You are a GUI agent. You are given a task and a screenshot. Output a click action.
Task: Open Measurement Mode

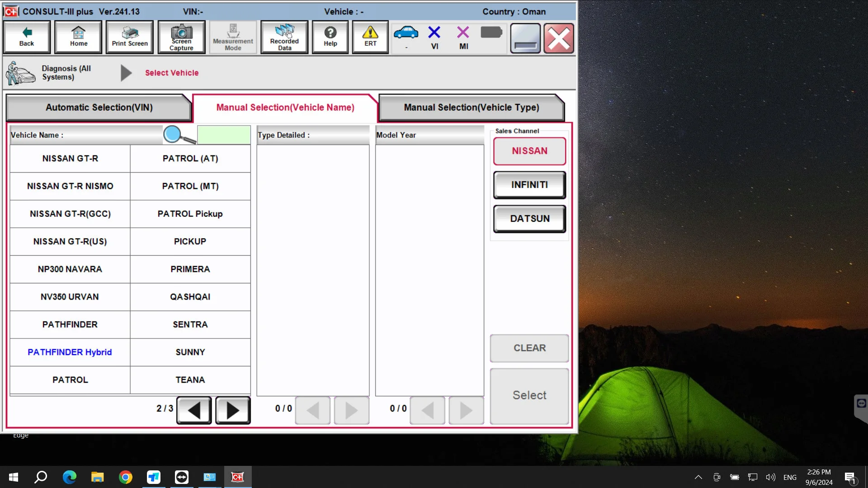point(233,38)
